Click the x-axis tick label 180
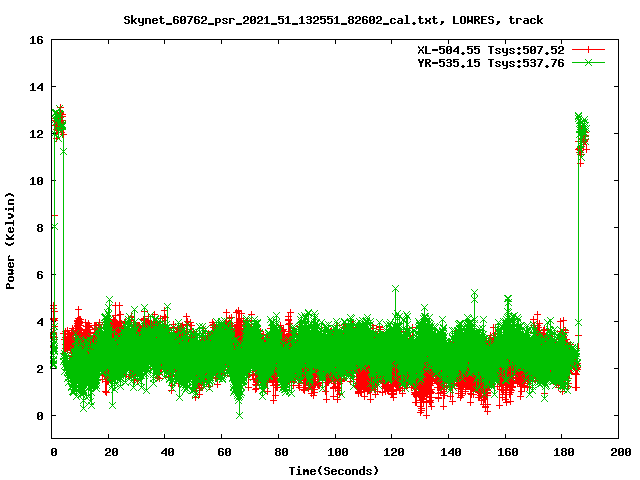The width and height of the screenshot is (640, 480). [564, 452]
